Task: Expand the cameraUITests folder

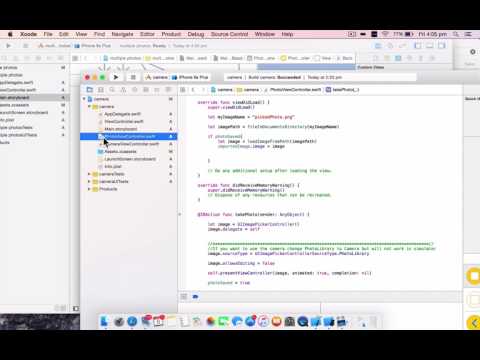Action: click(89, 181)
